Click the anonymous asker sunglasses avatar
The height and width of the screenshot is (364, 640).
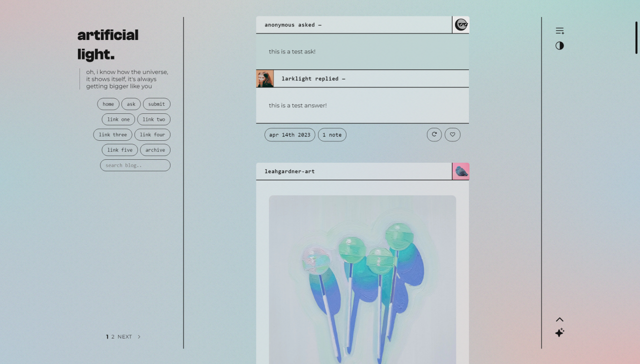point(461,25)
